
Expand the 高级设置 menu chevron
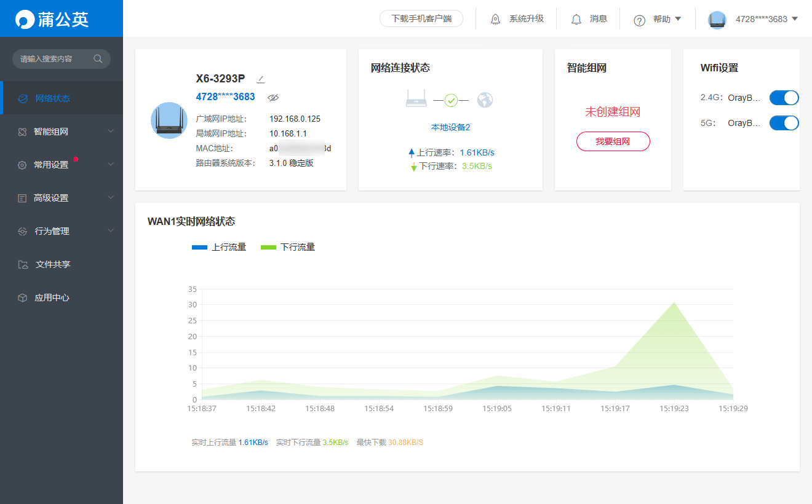click(111, 197)
